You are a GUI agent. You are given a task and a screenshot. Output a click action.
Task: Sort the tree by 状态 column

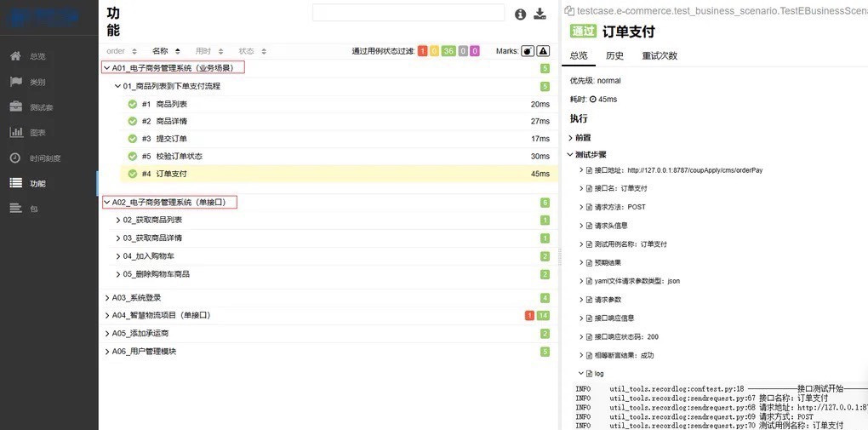pyautogui.click(x=253, y=51)
